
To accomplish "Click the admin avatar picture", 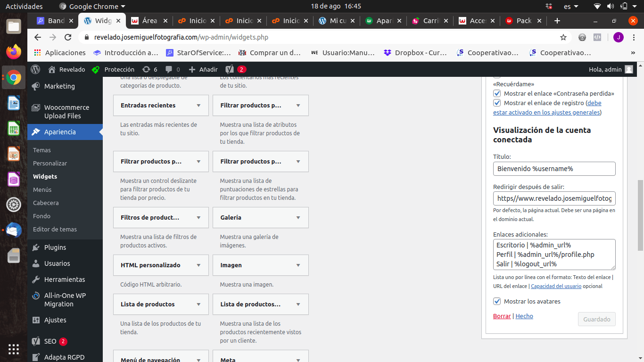I will click(629, 69).
